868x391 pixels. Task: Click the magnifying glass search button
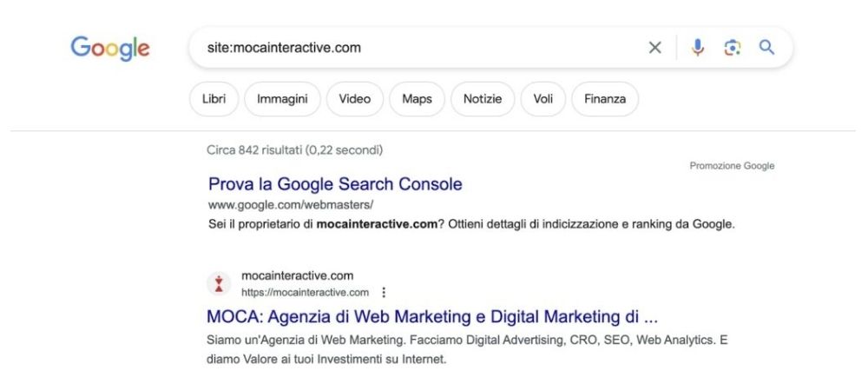pos(766,48)
